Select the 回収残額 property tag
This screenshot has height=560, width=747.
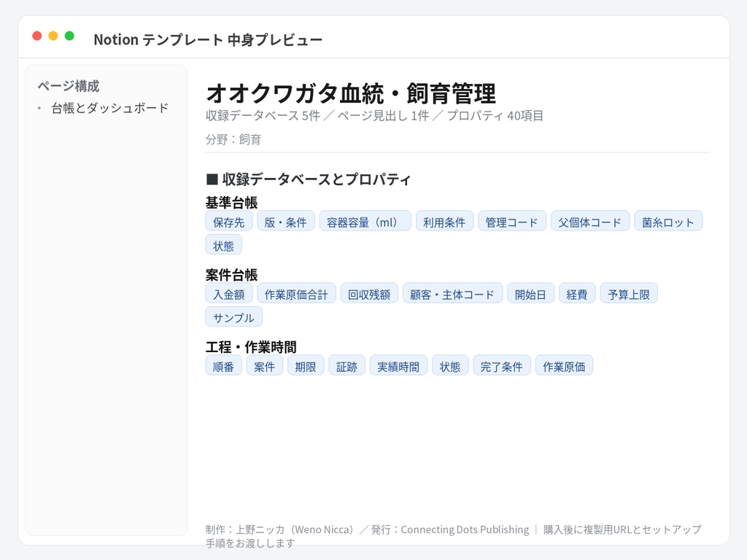coord(369,293)
